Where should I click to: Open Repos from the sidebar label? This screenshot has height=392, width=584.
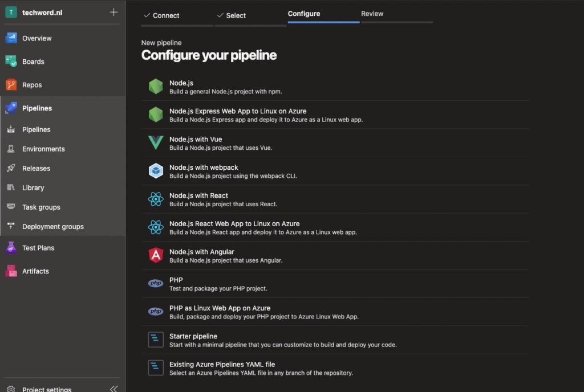tap(32, 85)
